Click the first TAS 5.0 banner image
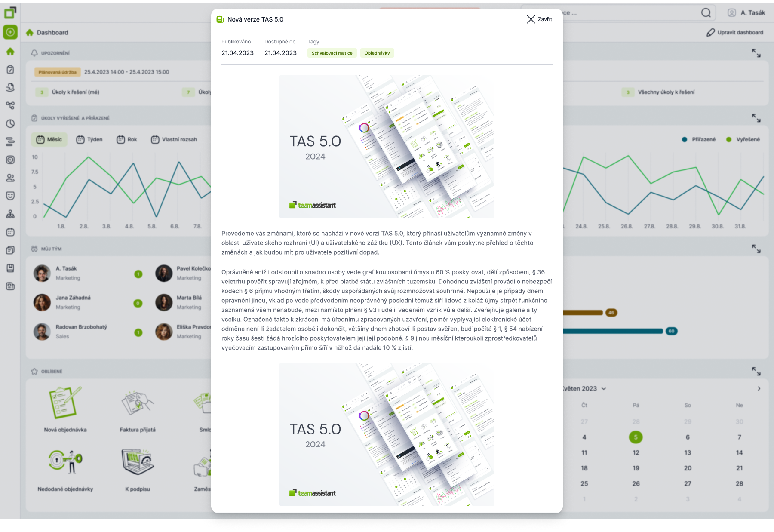The width and height of the screenshot is (774, 532). click(387, 147)
